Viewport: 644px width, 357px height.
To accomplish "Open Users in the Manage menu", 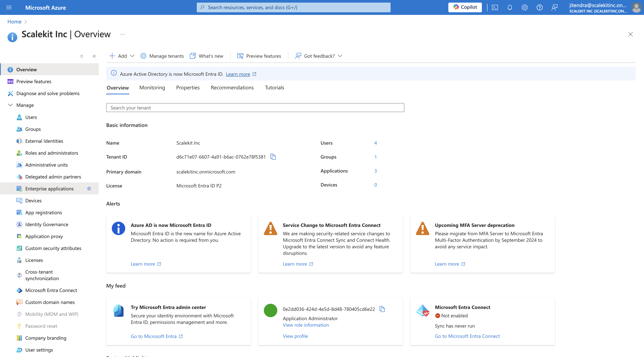I will click(x=31, y=117).
